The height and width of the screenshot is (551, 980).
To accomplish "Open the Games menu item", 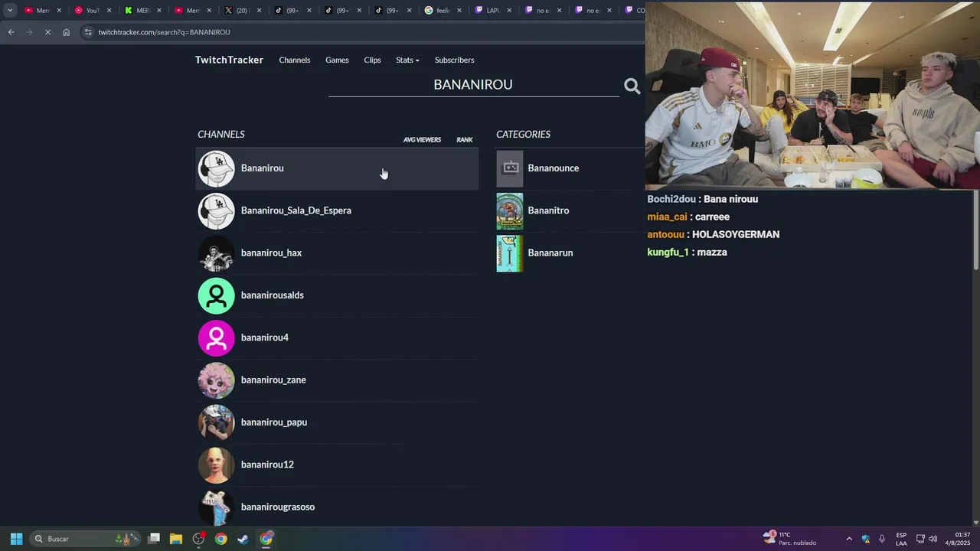I will click(x=337, y=60).
